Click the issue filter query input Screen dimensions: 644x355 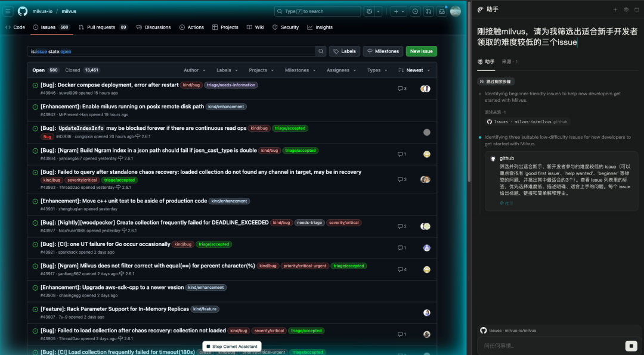click(171, 51)
